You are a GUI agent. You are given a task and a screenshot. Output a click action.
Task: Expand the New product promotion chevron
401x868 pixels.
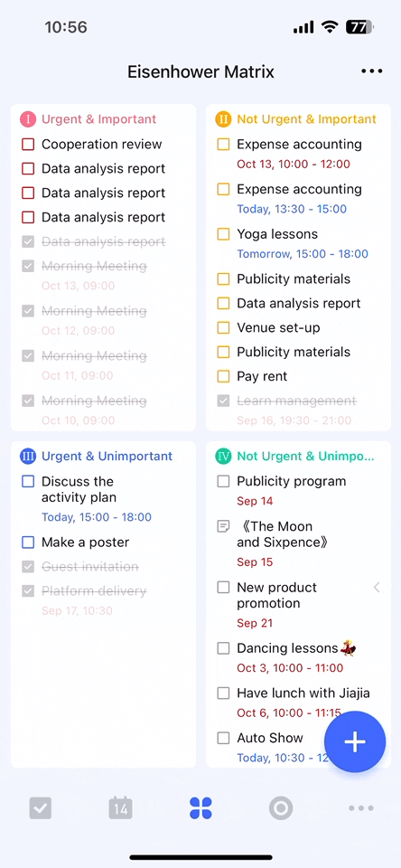377,588
